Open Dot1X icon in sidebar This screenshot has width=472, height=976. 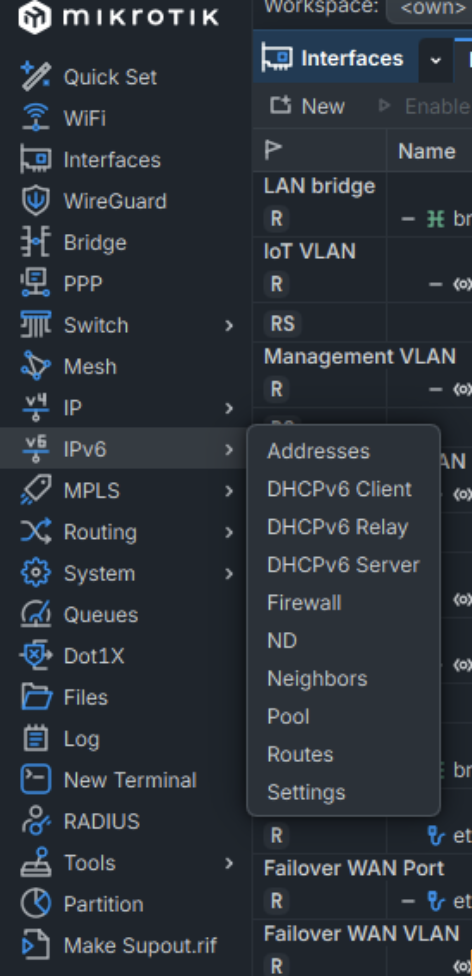pos(36,655)
